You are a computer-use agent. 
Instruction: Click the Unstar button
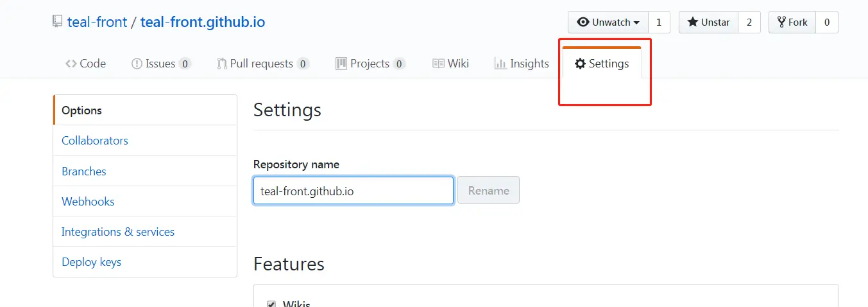[x=709, y=22]
